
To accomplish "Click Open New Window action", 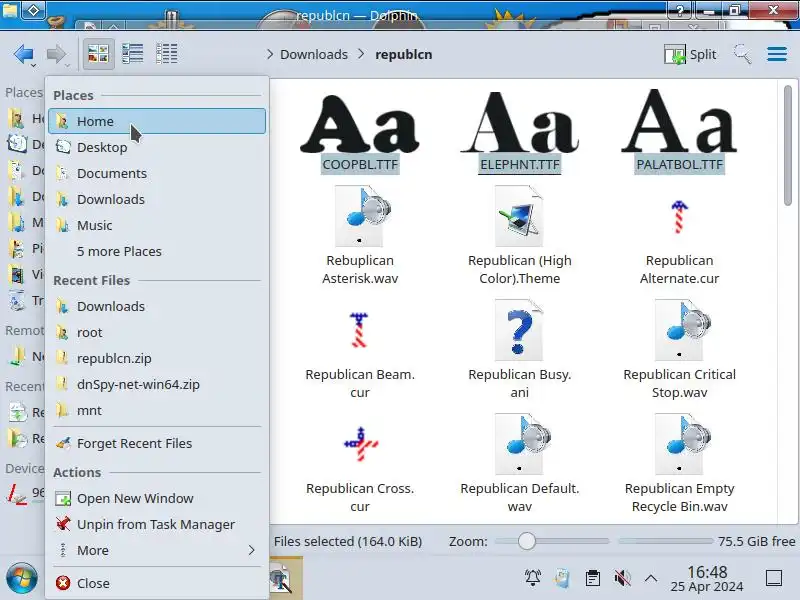I will [x=157, y=498].
